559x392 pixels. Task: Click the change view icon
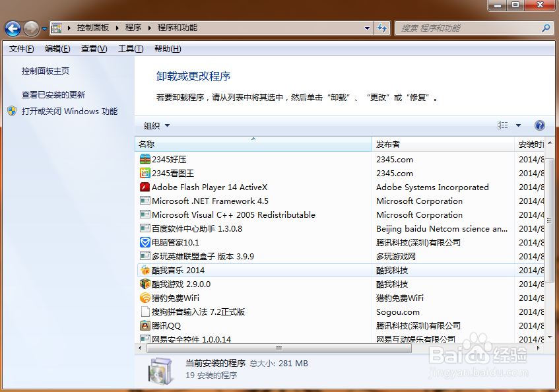pyautogui.click(x=503, y=125)
